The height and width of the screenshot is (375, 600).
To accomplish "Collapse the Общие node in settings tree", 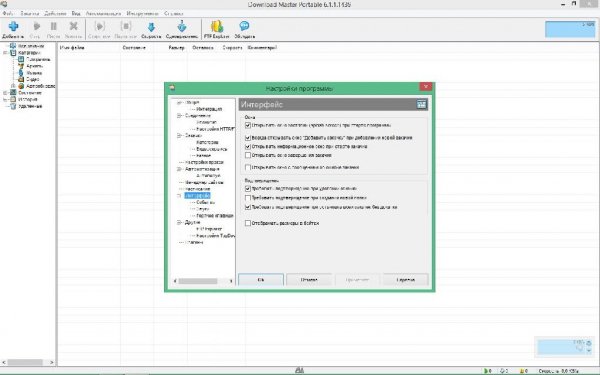I will pyautogui.click(x=179, y=103).
